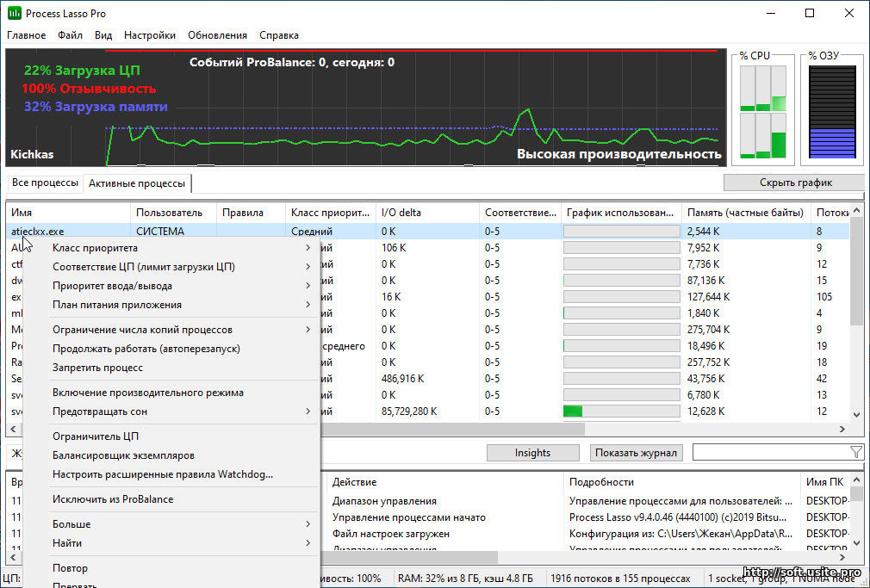The image size is (870, 588).
Task: Click the RAM: 32% из 8 ГБ status entry
Action: [465, 579]
